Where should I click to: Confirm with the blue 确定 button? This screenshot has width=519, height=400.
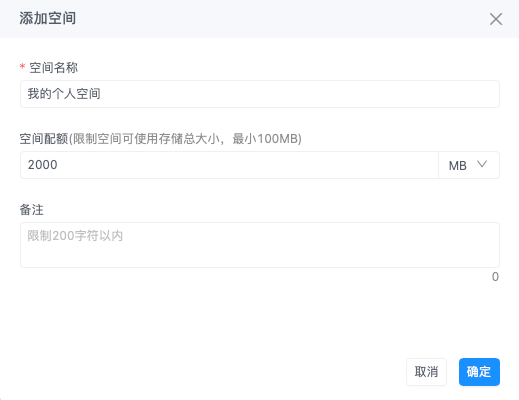[x=479, y=372]
